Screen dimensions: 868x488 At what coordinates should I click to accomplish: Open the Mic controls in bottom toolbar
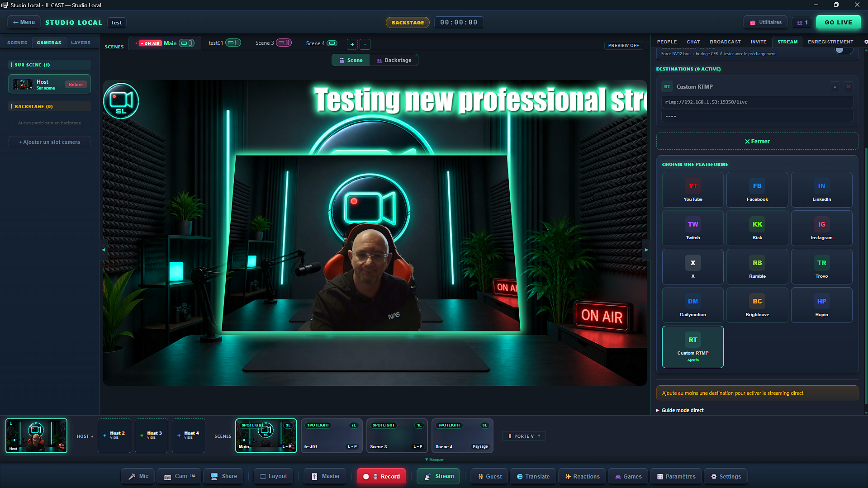click(x=138, y=476)
